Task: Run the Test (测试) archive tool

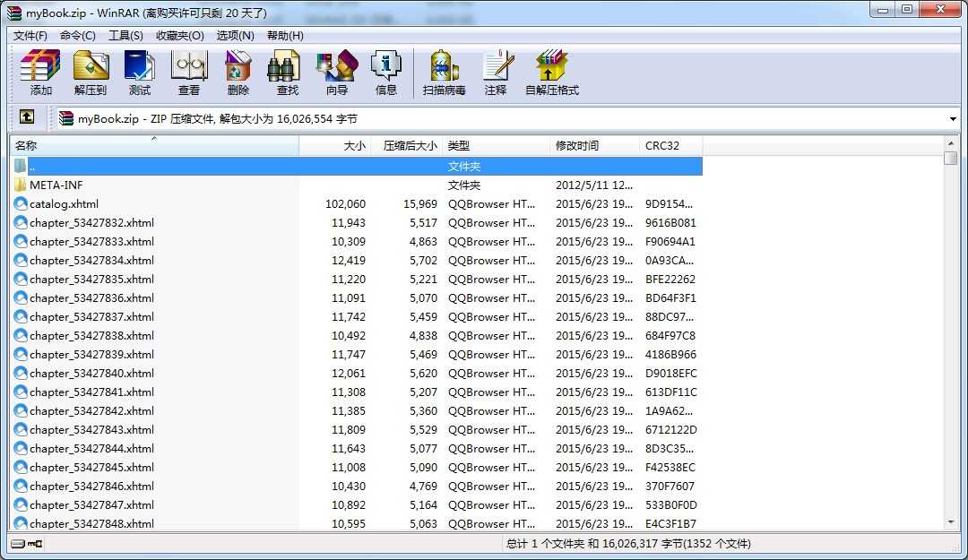Action: click(x=140, y=65)
